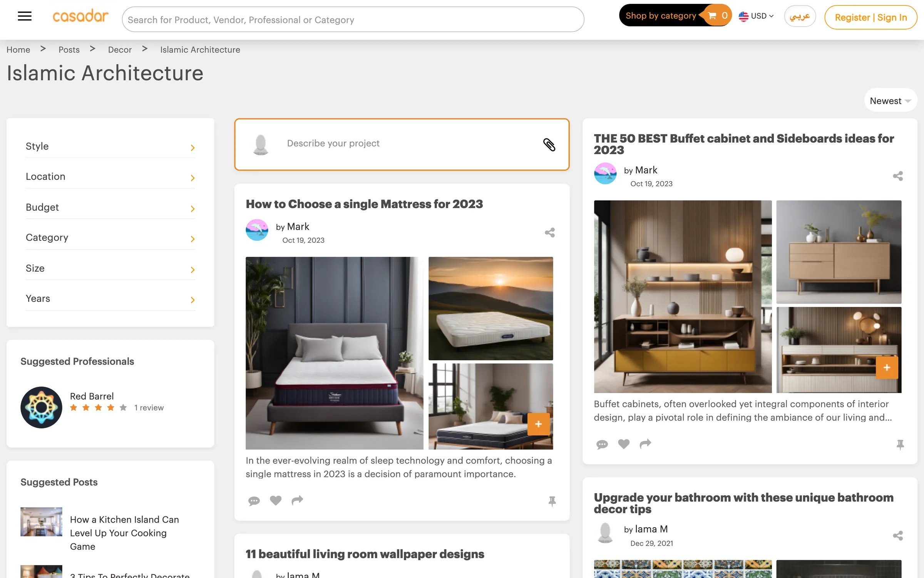Viewport: 924px width, 578px height.
Task: Expand the Category filter
Action: [x=110, y=238]
